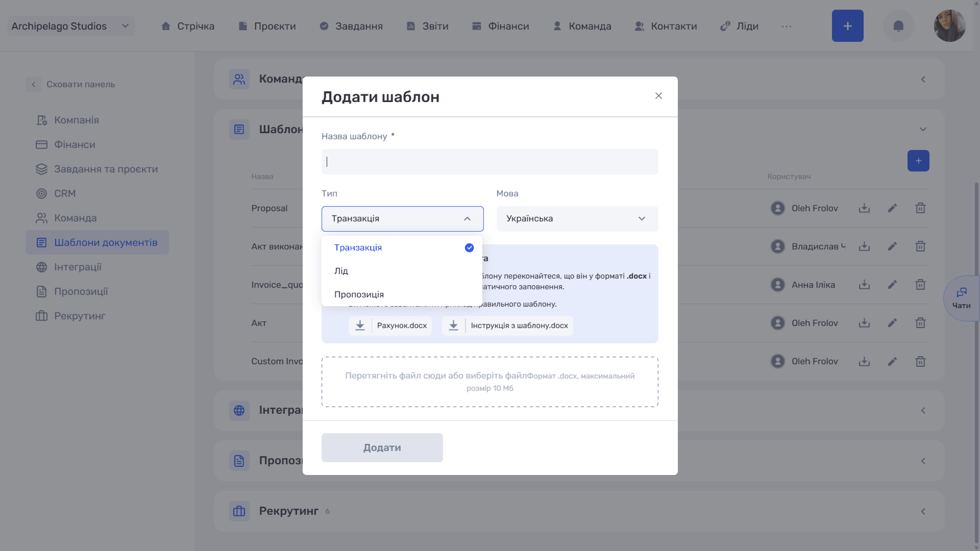Click the Додати submit button

[382, 448]
